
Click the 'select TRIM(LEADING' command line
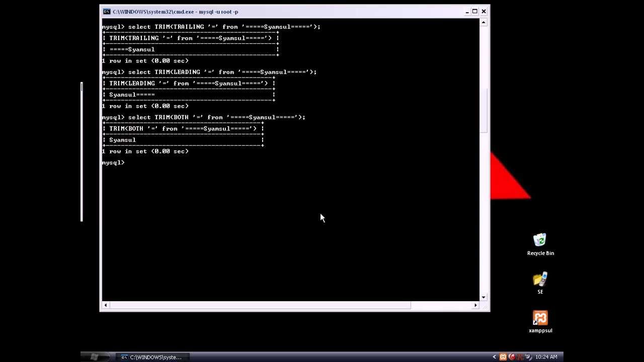coord(209,72)
